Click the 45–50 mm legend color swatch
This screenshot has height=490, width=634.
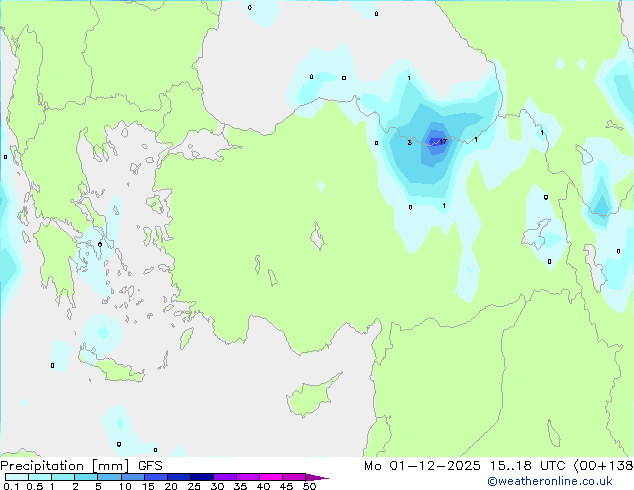(294, 477)
